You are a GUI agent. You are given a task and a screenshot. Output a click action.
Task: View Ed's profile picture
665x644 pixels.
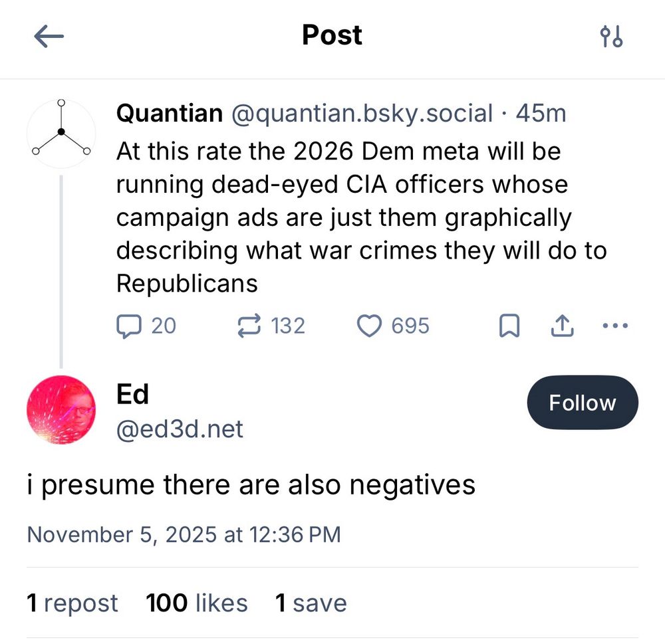click(x=61, y=410)
